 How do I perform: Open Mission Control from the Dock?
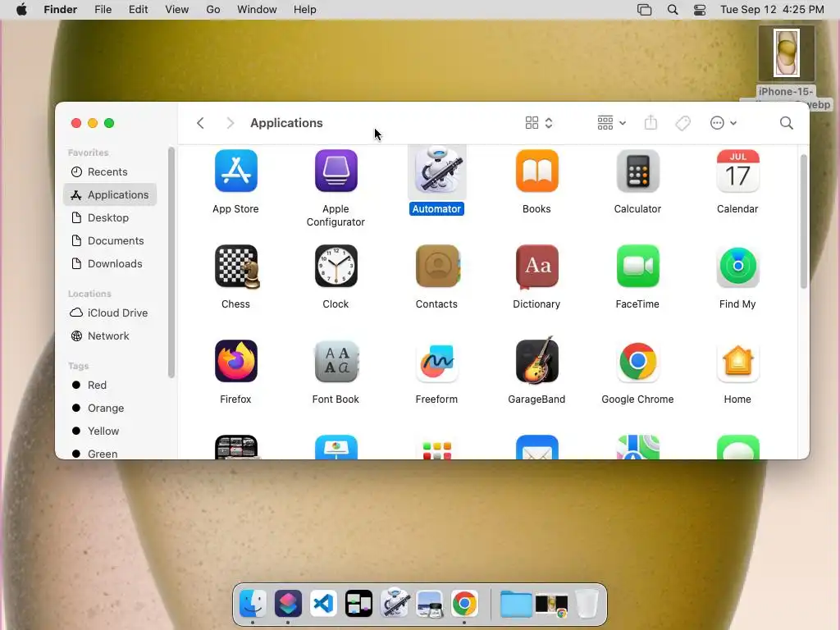click(358, 604)
